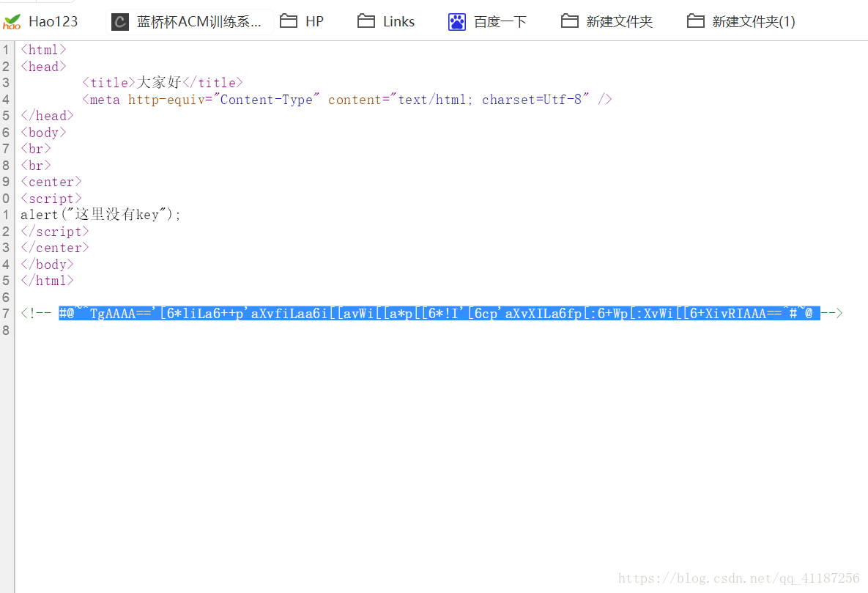Click the comment closer --> text

(832, 314)
